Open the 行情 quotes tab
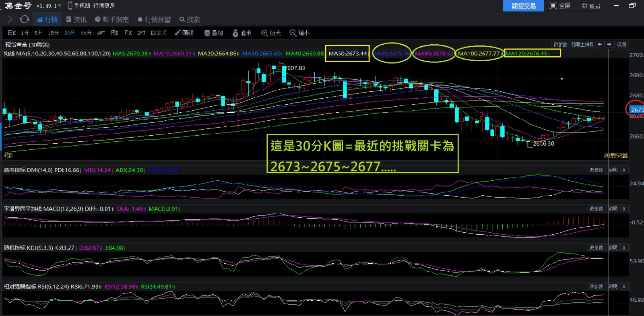The image size is (644, 316). [47, 19]
